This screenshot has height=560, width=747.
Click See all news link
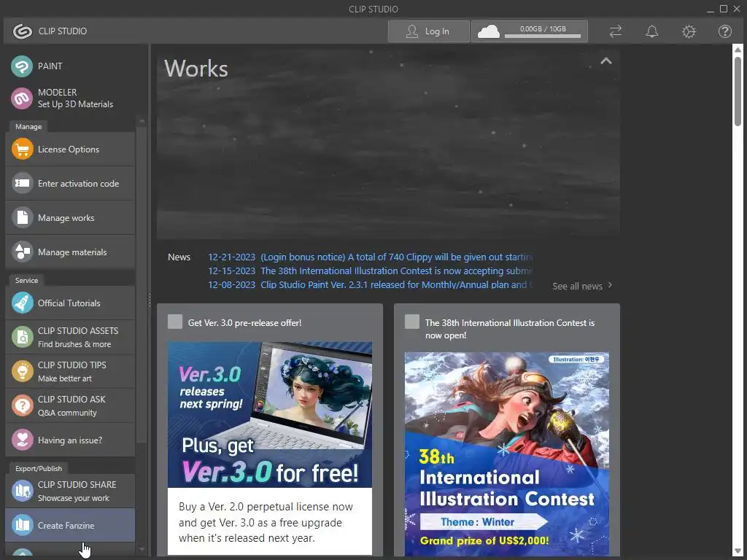(x=582, y=286)
